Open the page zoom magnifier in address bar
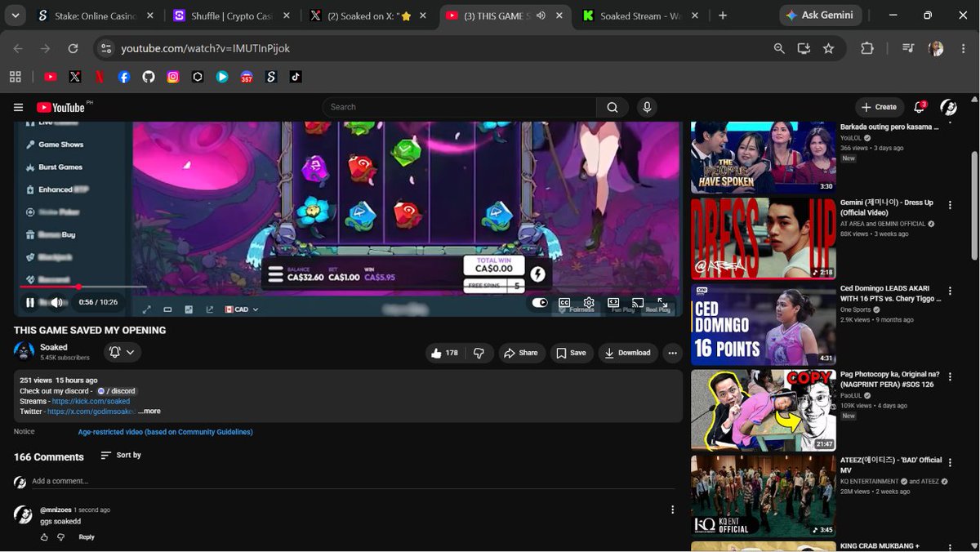The image size is (980, 552). click(x=779, y=48)
